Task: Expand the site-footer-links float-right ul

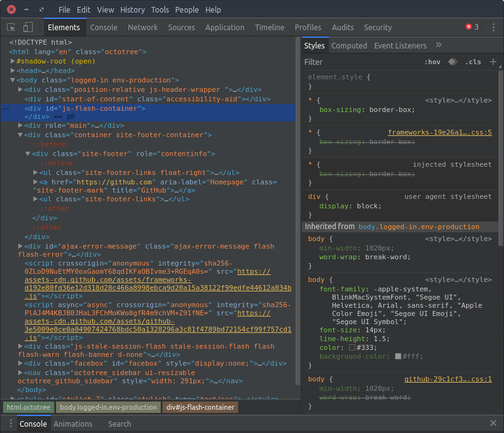Action: click(36, 172)
